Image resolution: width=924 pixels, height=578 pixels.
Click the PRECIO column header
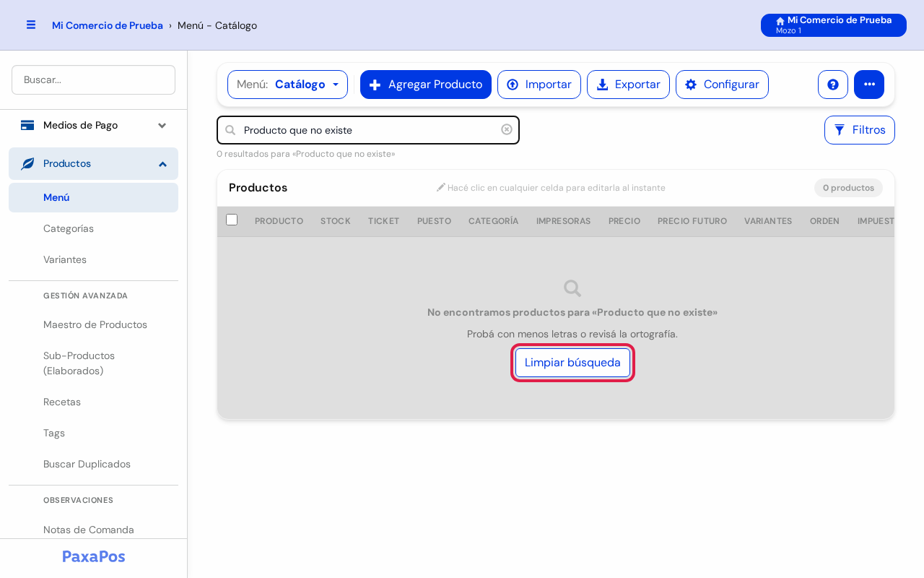pos(624,221)
